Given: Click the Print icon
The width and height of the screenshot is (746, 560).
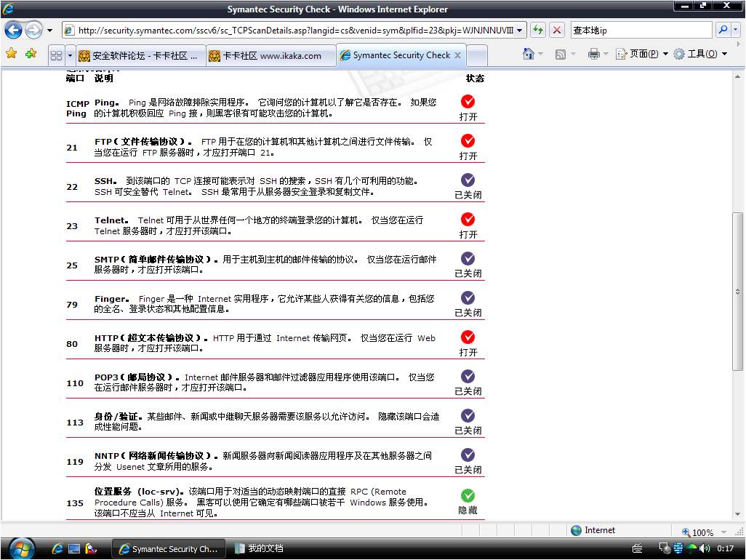Looking at the screenshot, I should click(x=593, y=55).
